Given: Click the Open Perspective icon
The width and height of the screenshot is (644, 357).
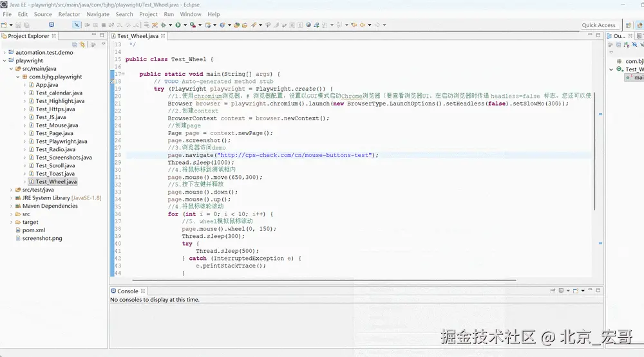Looking at the screenshot, I should (x=628, y=26).
